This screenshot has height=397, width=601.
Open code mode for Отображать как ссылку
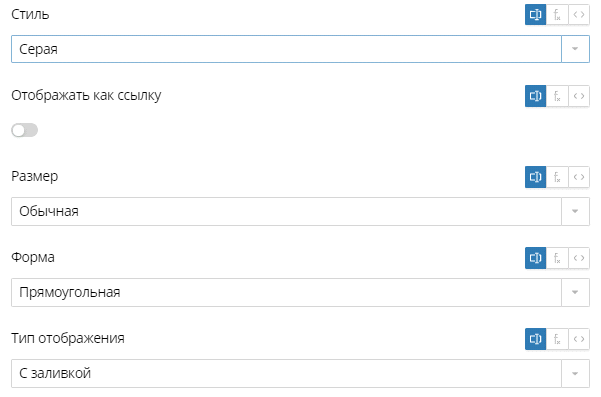tap(579, 96)
